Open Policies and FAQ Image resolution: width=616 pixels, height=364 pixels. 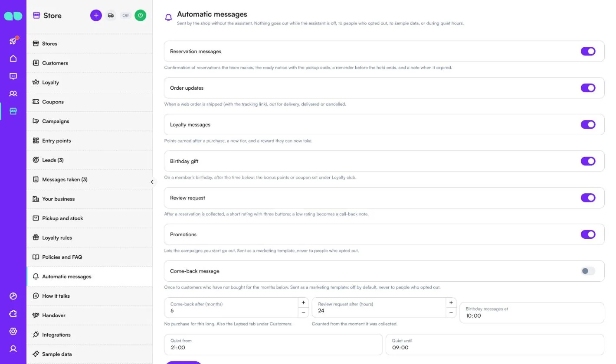point(89,257)
